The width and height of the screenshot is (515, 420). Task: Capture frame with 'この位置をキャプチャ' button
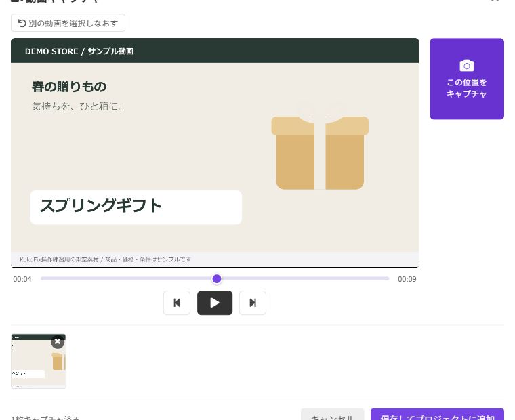point(466,79)
